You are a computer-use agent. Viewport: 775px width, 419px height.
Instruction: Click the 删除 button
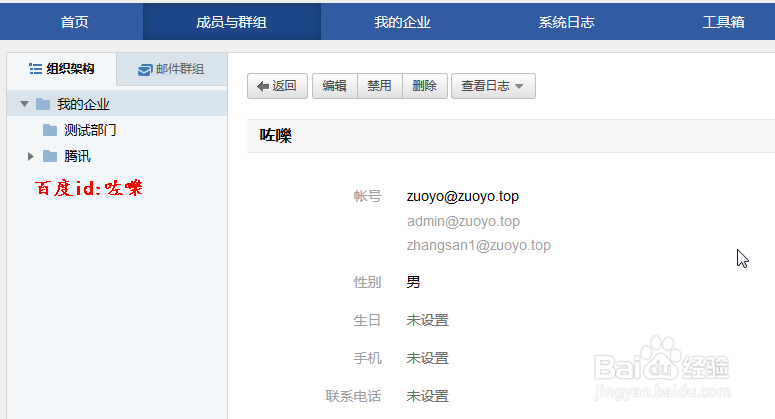click(425, 86)
